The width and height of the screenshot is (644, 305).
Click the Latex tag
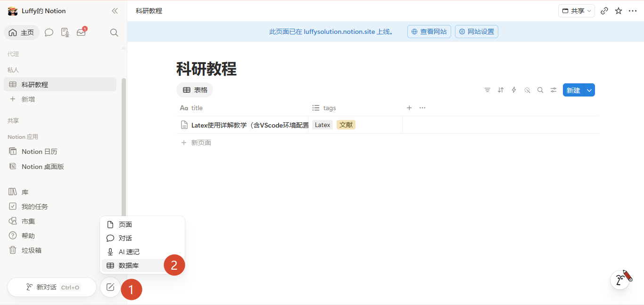322,125
